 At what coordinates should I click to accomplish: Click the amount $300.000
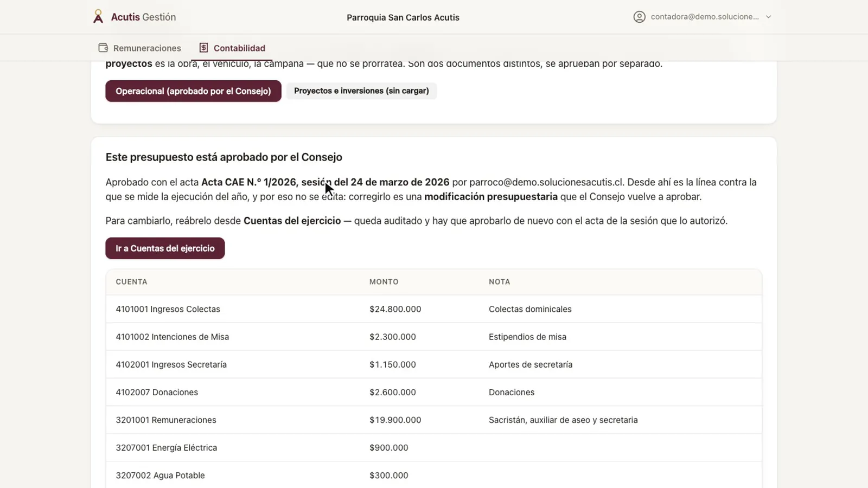click(x=389, y=475)
